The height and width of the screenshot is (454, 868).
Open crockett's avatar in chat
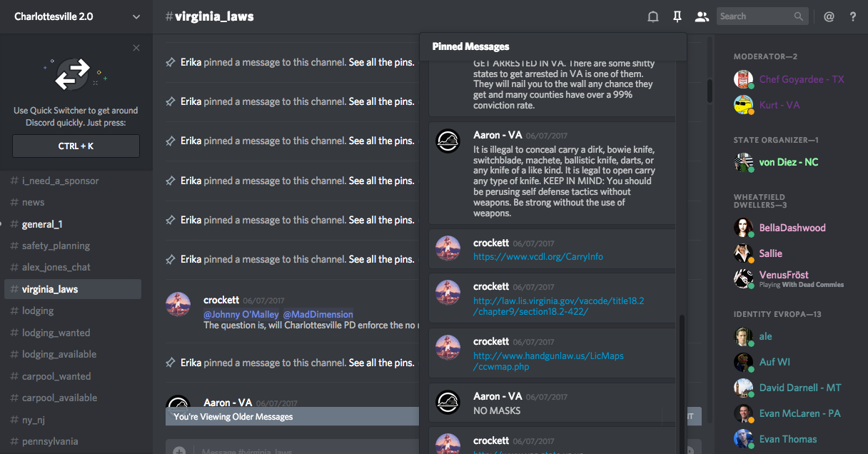click(178, 304)
